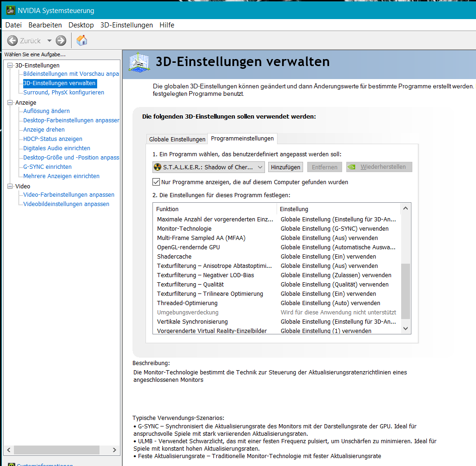Image resolution: width=476 pixels, height=466 pixels.
Task: Click the Einstellung column header
Action: (x=339, y=209)
